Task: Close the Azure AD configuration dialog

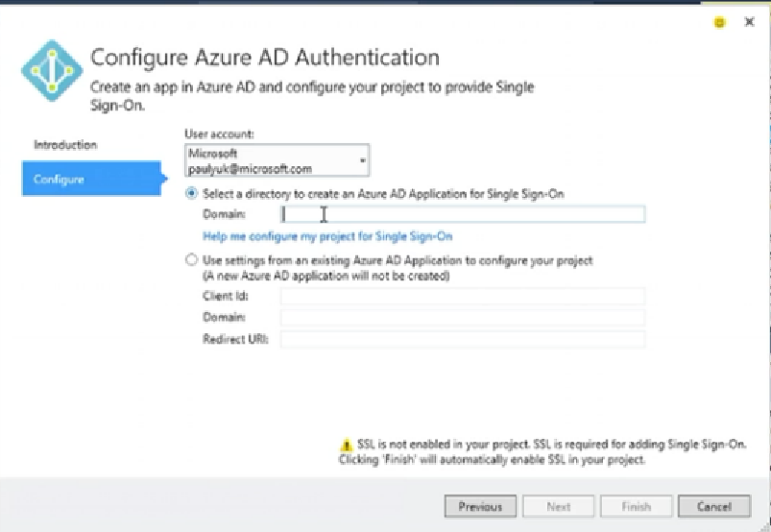Action: pyautogui.click(x=749, y=21)
